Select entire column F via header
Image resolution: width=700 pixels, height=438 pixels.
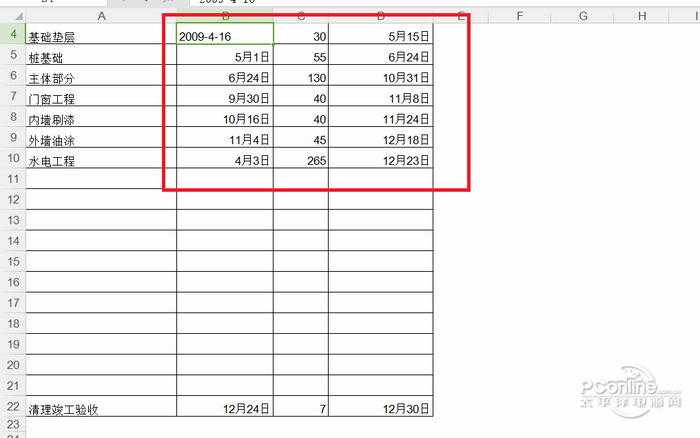point(520,16)
